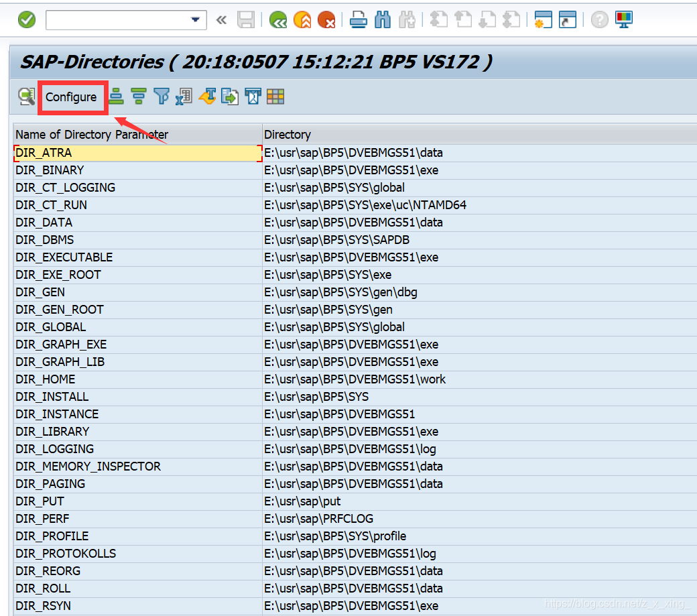The width and height of the screenshot is (697, 616).
Task: Click the orange Exit icon
Action: pos(302,20)
